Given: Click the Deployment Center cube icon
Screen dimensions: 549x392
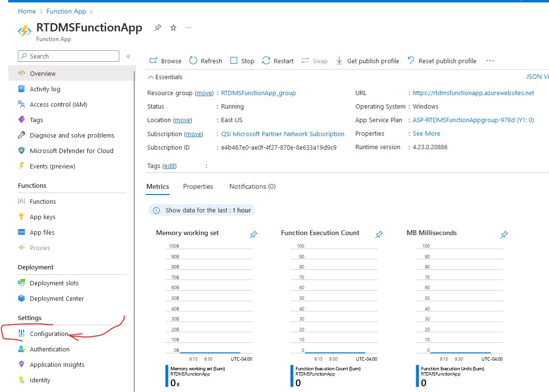Looking at the screenshot, I should [21, 298].
